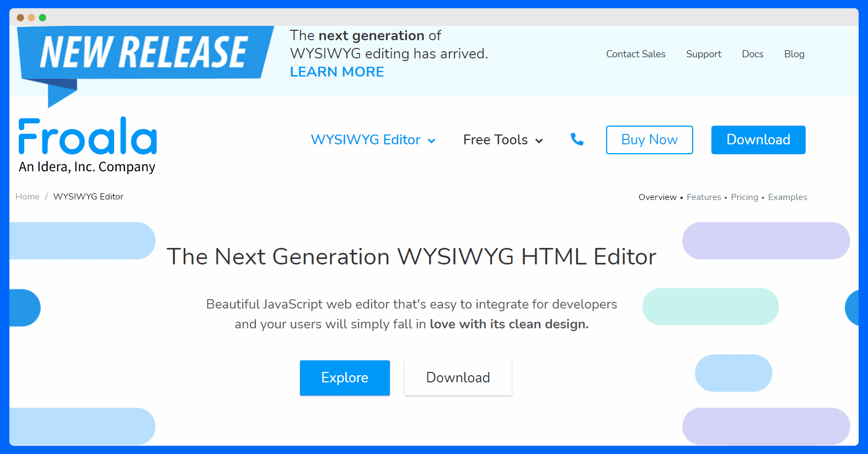Visit the Blog link
The height and width of the screenshot is (454, 868).
[x=794, y=54]
